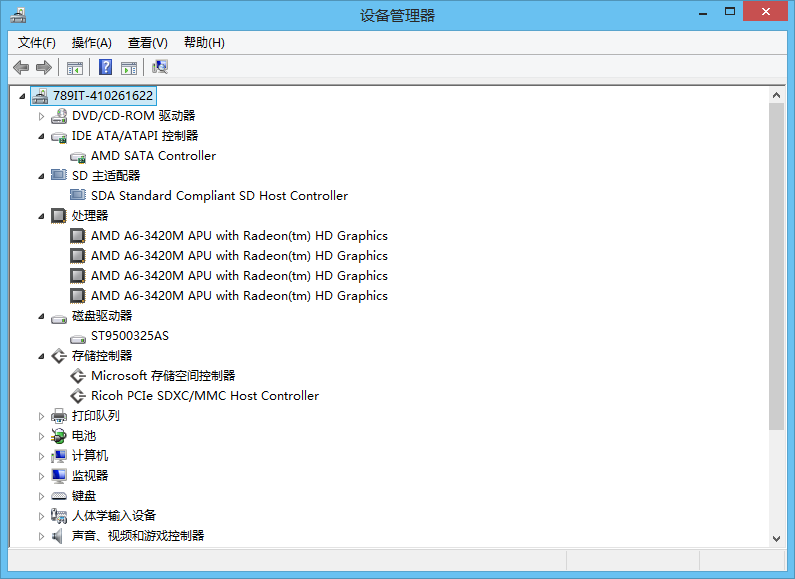Expand the 键盘 node
Screen dimensions: 795x579
point(42,496)
